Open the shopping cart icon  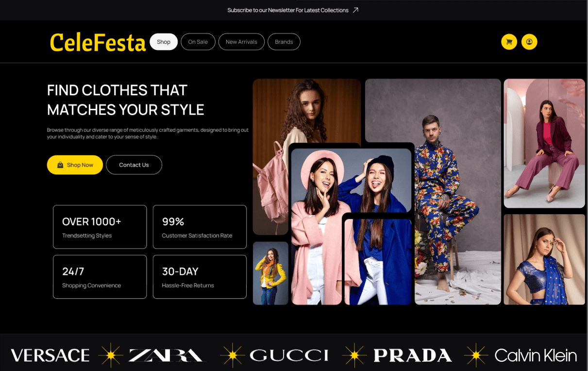click(x=509, y=42)
